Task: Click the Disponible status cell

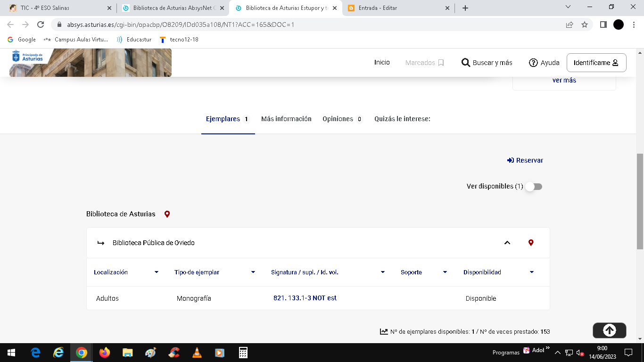Action: [x=481, y=298]
